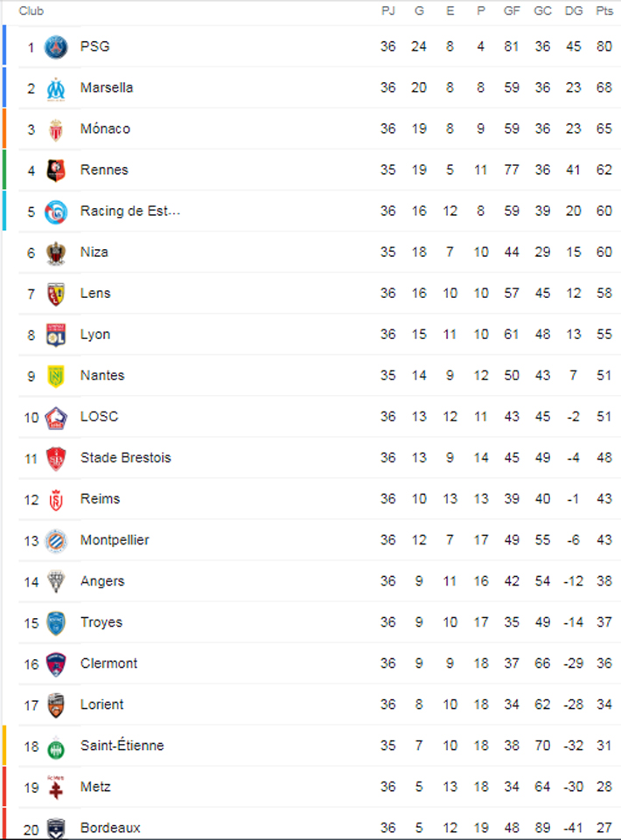Click the Pts column header
Viewport: 621px width, 840px height.
pos(604,11)
